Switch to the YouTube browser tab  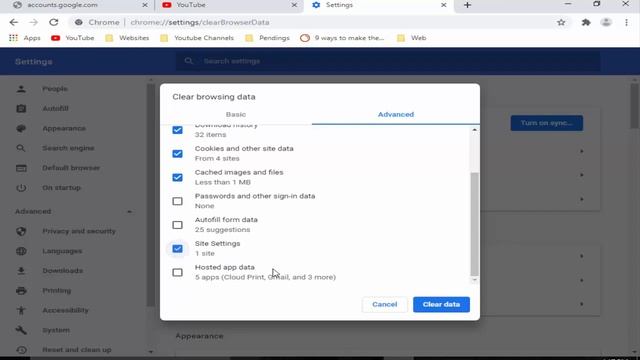click(x=229, y=5)
